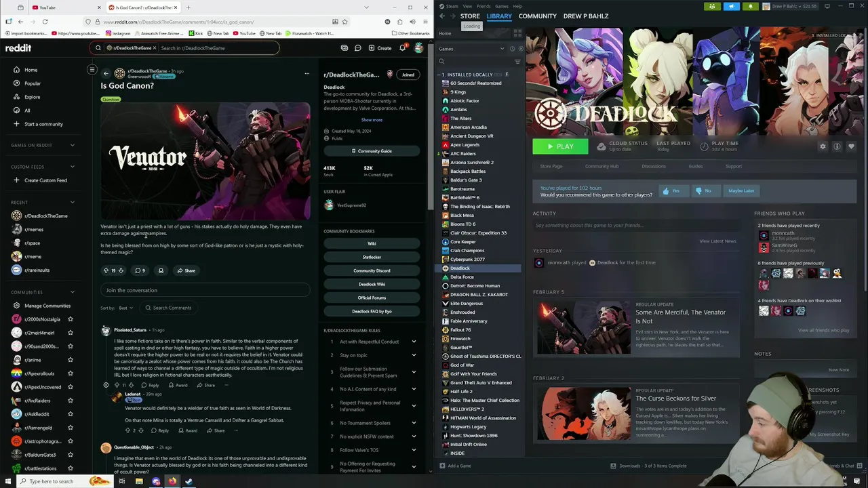Open Venator post image
Screen dimensions: 868x488
[205, 161]
